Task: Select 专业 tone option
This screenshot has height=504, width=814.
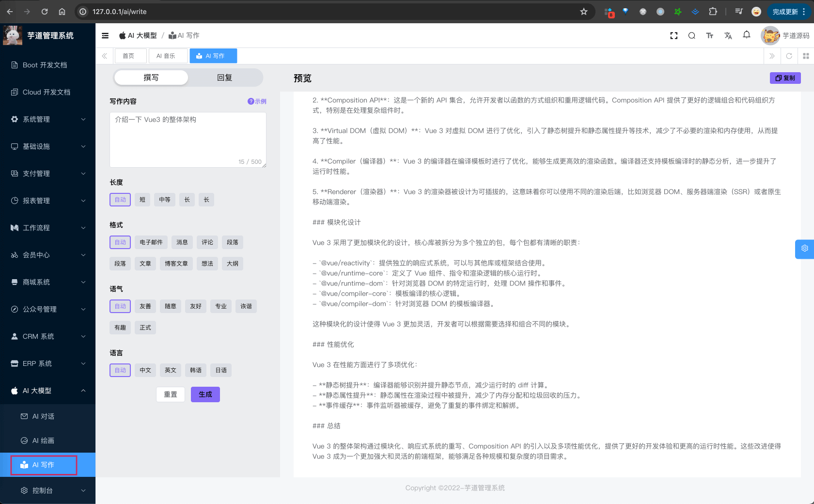Action: tap(221, 306)
